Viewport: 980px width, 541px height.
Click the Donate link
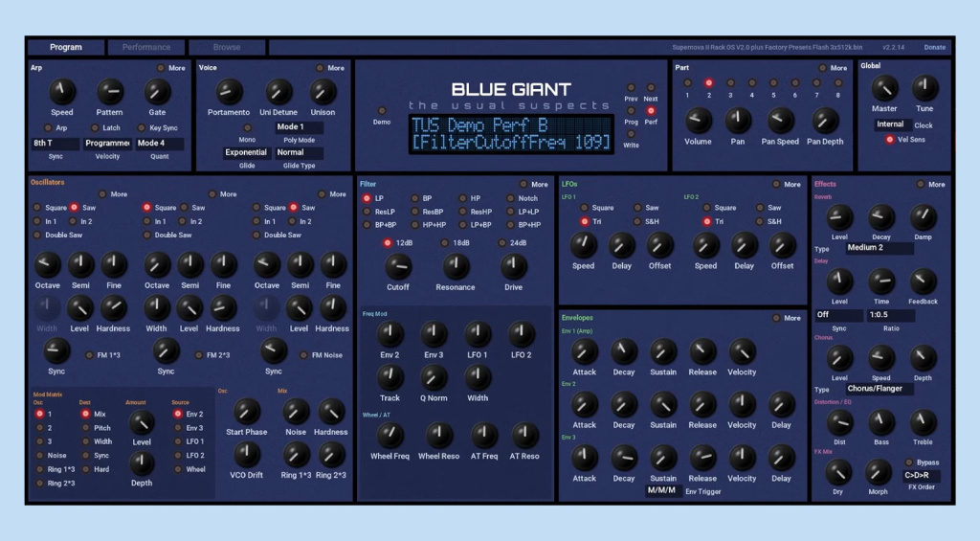934,48
